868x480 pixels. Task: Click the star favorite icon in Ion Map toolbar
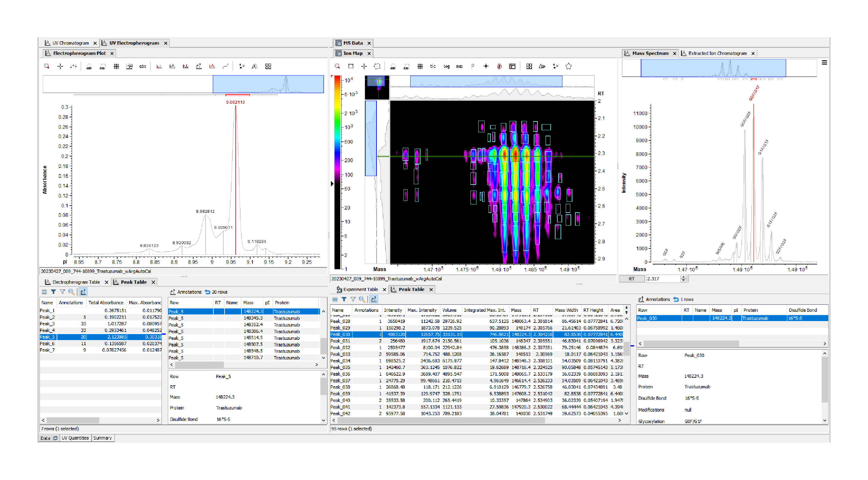(x=569, y=66)
